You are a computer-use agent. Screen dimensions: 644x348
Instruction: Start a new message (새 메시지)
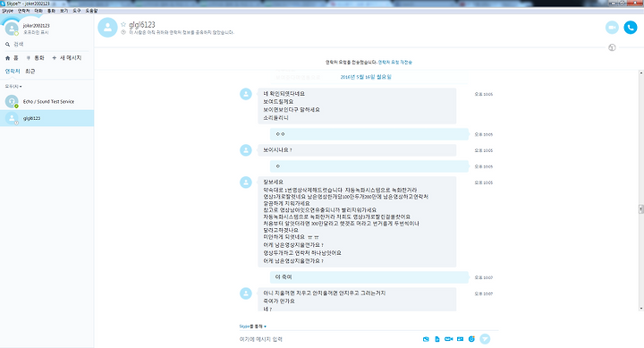point(66,58)
